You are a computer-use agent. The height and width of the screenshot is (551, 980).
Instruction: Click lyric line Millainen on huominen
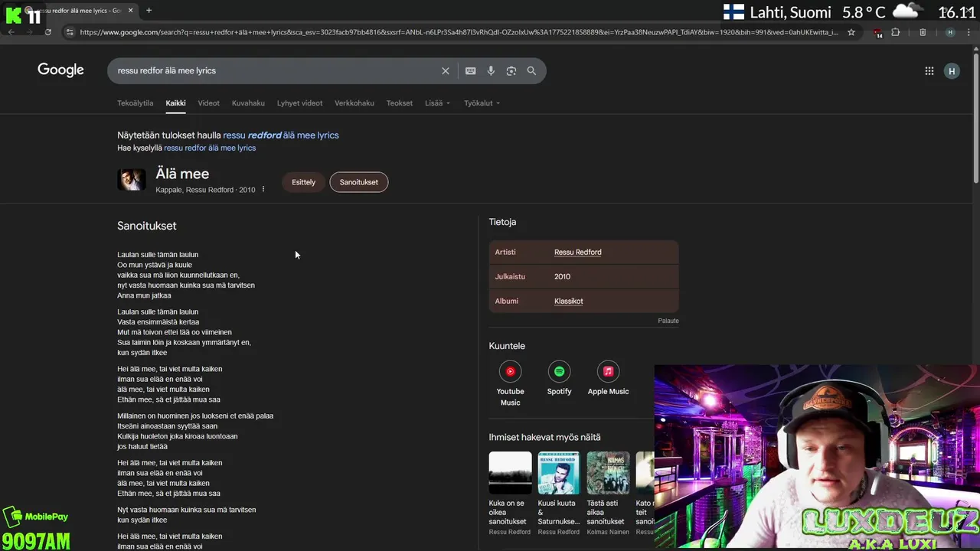click(x=195, y=416)
